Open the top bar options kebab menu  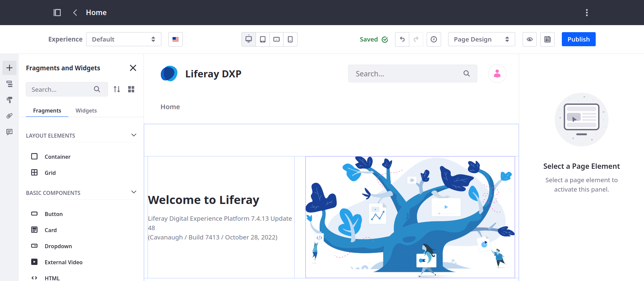[x=587, y=12]
